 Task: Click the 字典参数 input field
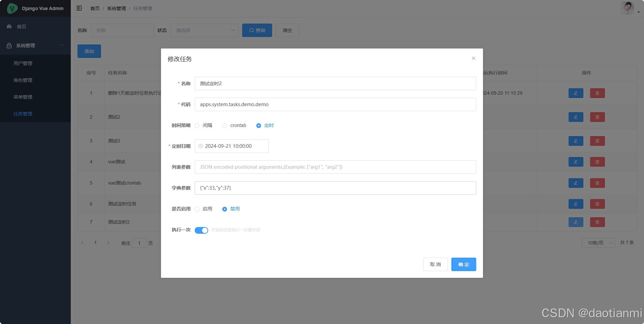click(x=335, y=188)
